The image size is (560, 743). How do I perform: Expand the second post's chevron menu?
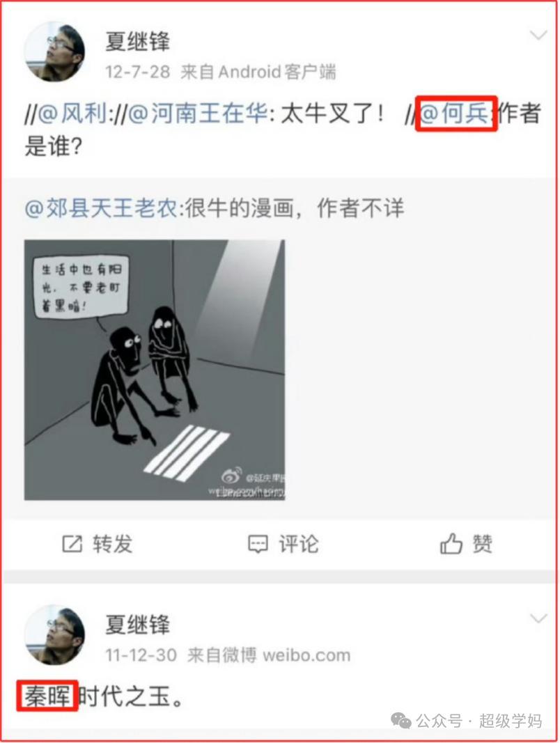(x=538, y=619)
